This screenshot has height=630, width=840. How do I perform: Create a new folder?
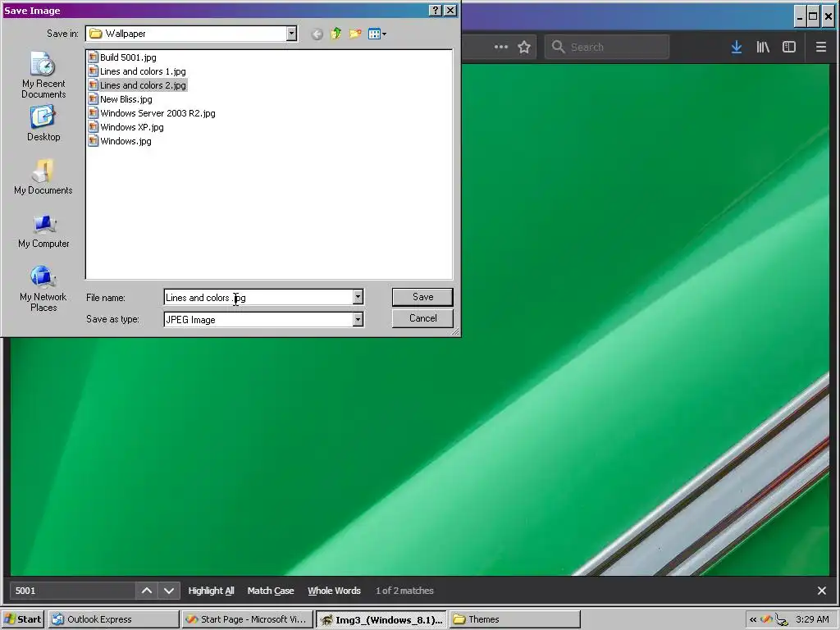pyautogui.click(x=354, y=34)
